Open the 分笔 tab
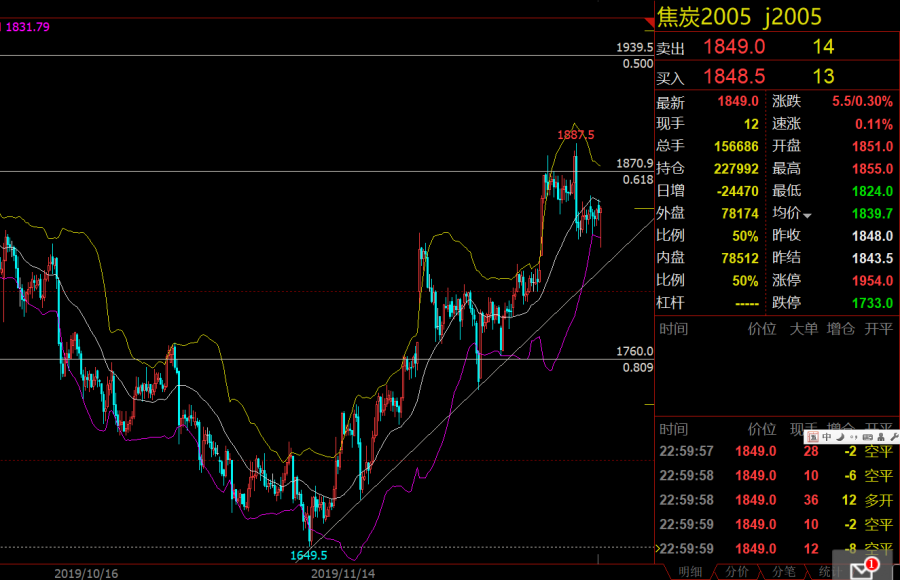 (783, 571)
